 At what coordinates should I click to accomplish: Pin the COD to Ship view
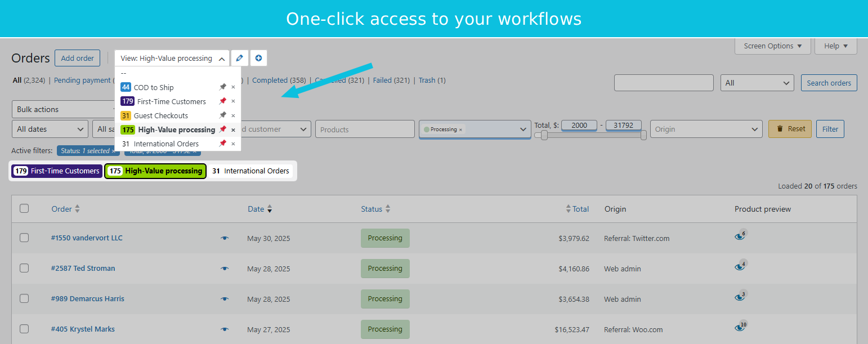pyautogui.click(x=223, y=87)
